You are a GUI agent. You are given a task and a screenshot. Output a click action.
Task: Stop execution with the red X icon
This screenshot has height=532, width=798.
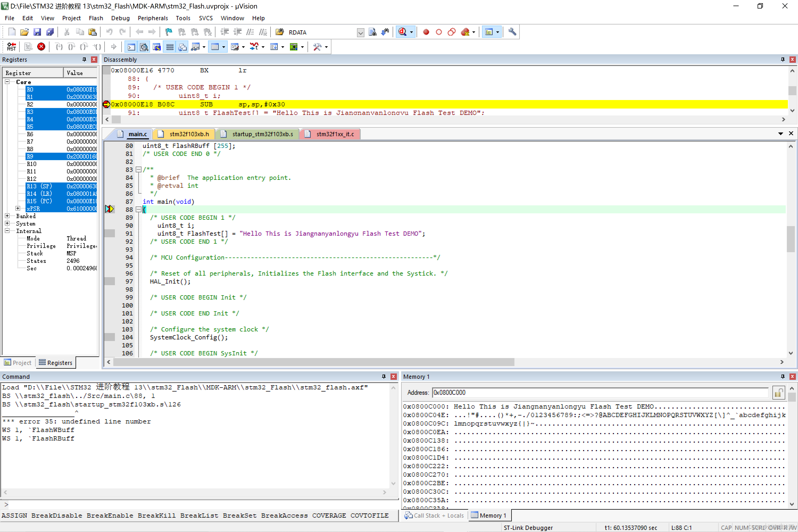pos(41,47)
